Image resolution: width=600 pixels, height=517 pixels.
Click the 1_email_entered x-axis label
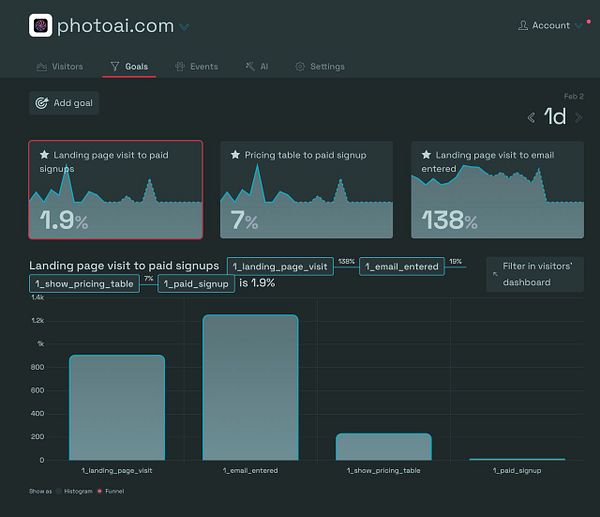pyautogui.click(x=251, y=471)
